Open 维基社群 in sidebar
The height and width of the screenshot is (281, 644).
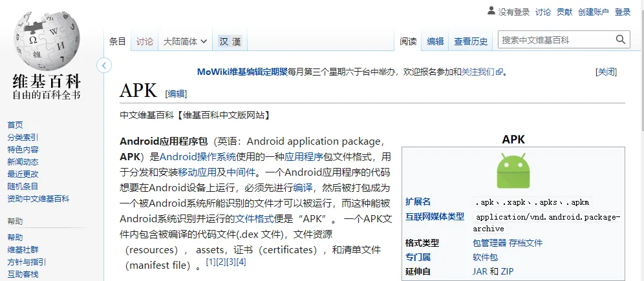click(23, 250)
